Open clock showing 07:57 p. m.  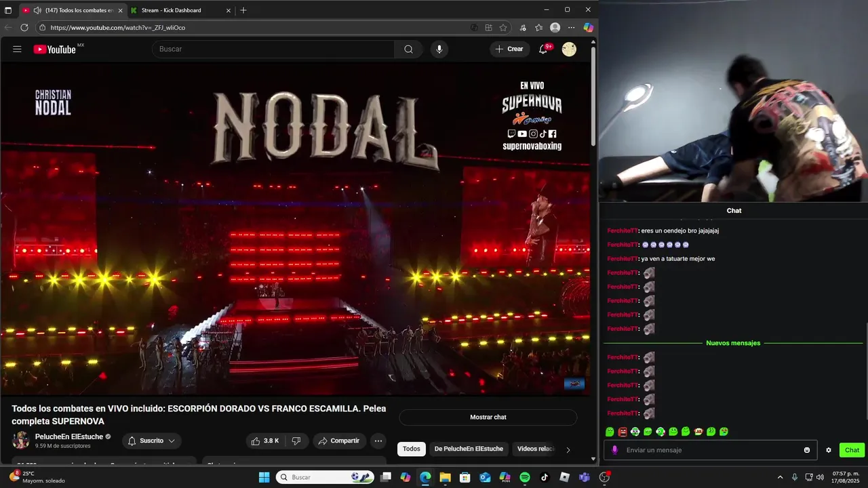pos(846,477)
